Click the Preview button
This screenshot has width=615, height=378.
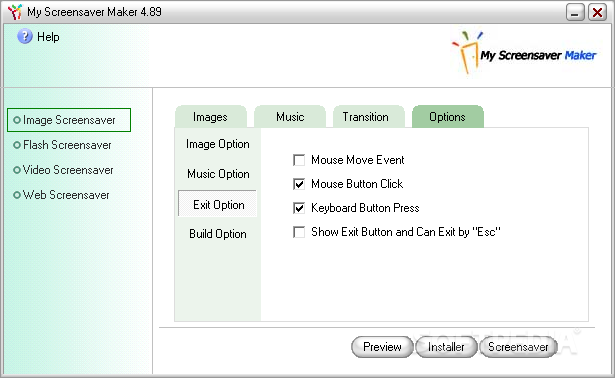[382, 347]
